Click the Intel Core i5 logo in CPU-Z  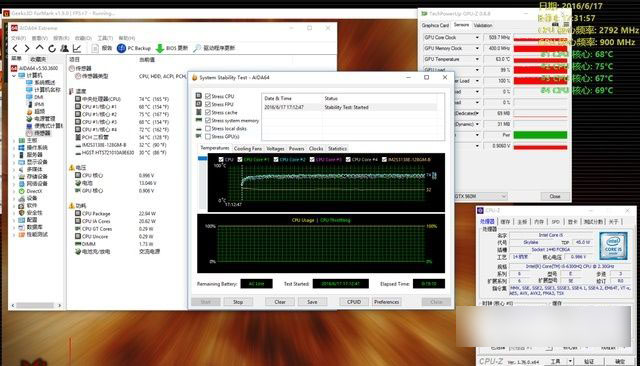[613, 246]
